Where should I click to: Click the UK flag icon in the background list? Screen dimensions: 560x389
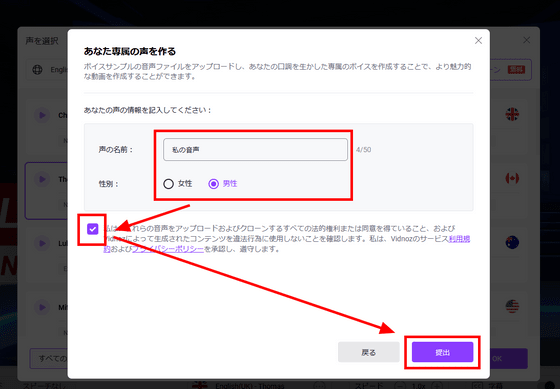[x=512, y=114]
